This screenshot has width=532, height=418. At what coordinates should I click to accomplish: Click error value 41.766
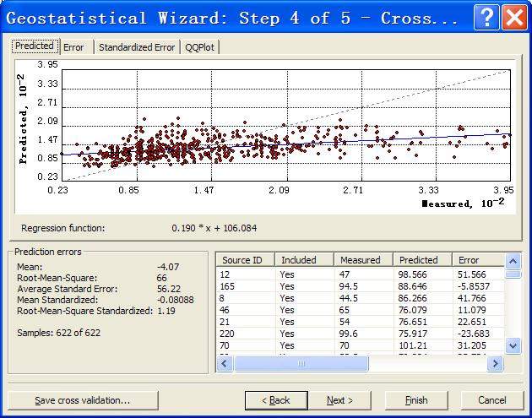pos(472,298)
